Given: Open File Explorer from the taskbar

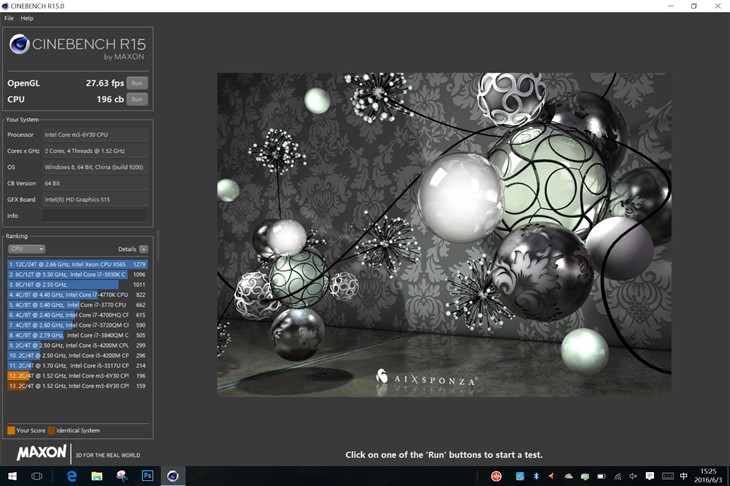Looking at the screenshot, I should [x=97, y=476].
